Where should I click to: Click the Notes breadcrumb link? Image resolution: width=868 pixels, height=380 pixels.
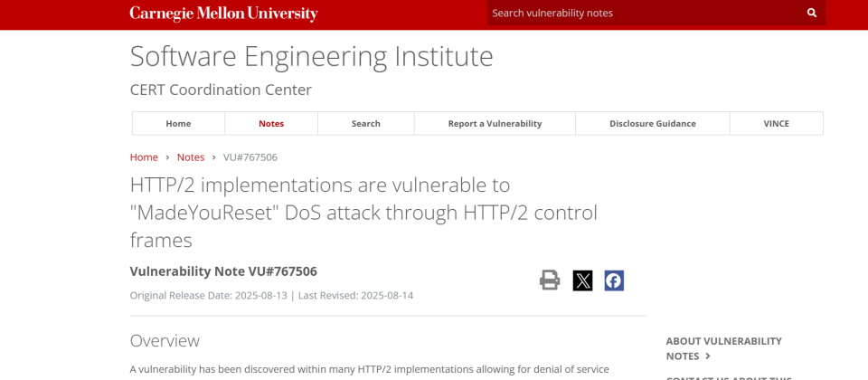point(191,157)
